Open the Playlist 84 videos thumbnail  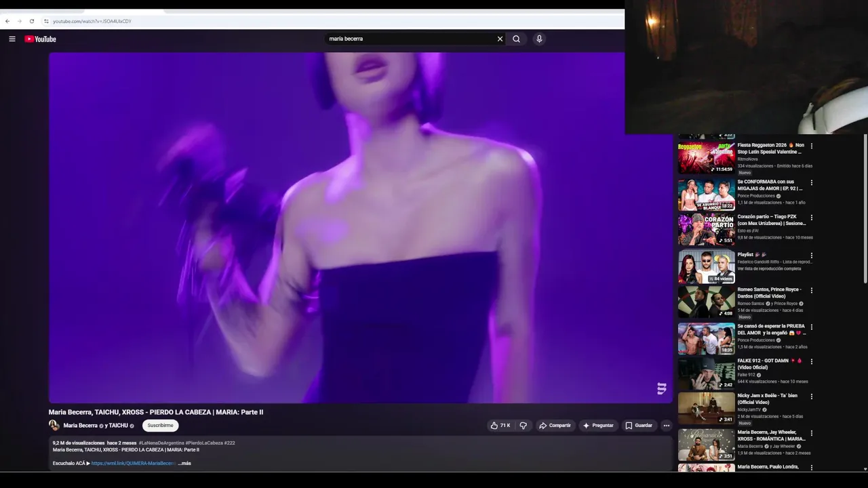point(706,267)
